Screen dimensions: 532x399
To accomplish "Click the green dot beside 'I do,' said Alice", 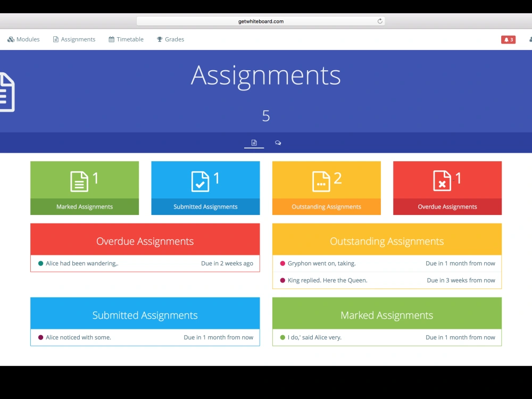I will point(282,337).
